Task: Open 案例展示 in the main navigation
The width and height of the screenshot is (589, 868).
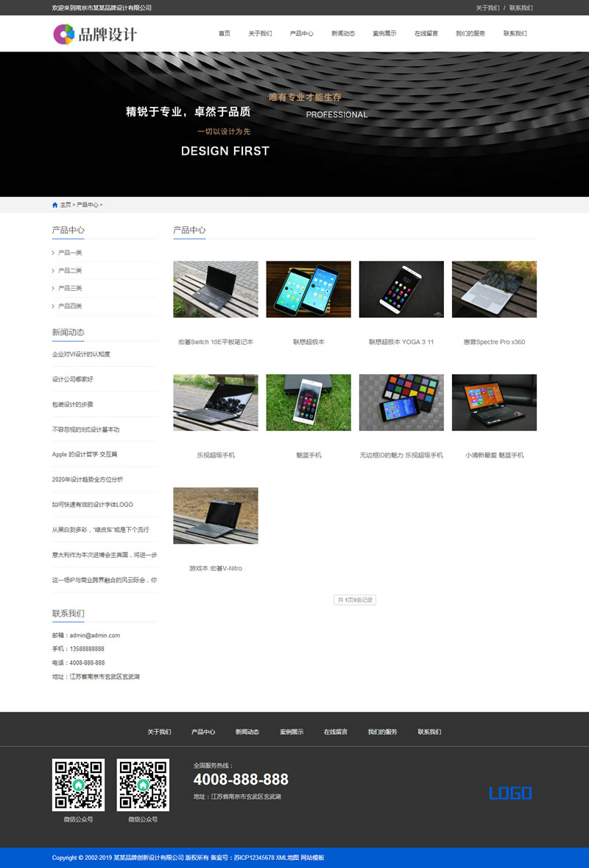Action: tap(384, 34)
